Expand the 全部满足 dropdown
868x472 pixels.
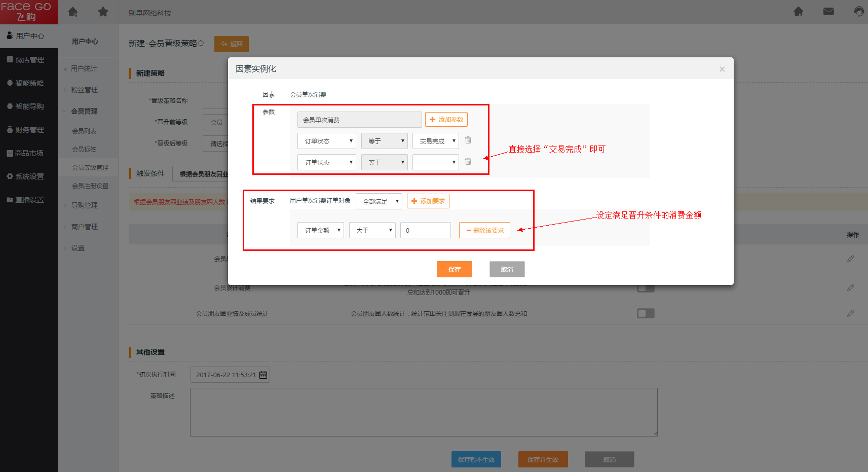(x=379, y=201)
